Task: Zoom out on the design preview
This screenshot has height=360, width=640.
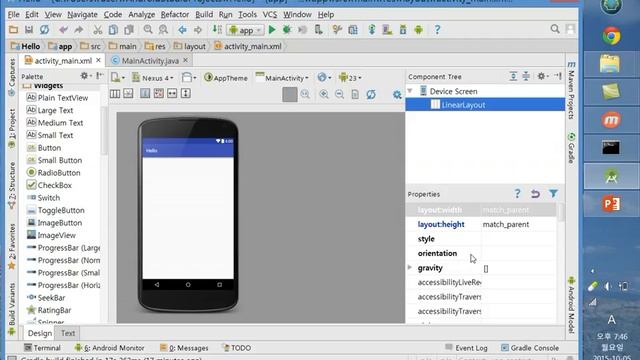Action: [339, 94]
